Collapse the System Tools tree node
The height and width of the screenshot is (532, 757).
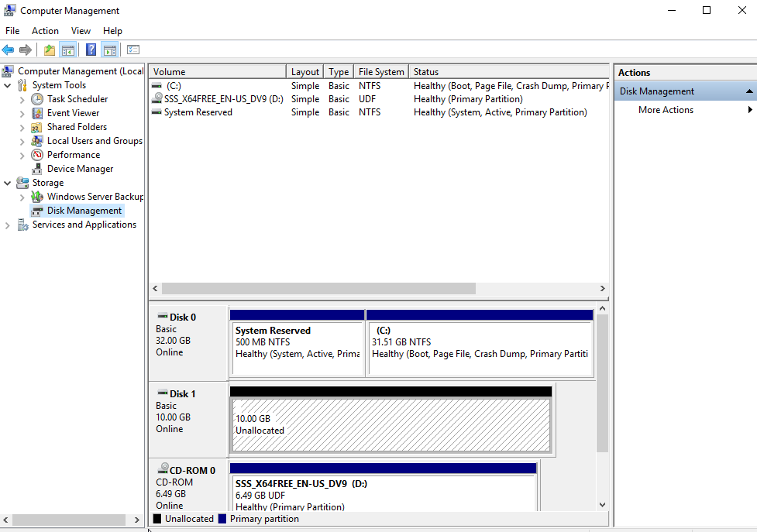click(8, 85)
